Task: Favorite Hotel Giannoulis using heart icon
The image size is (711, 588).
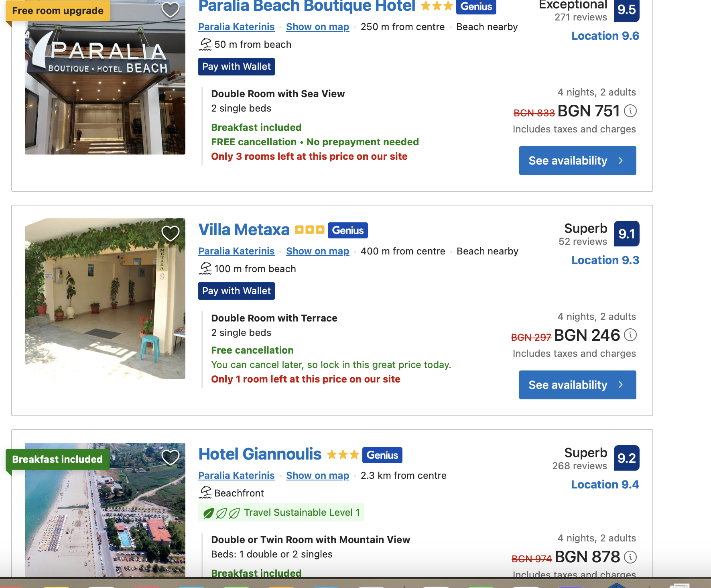Action: (x=170, y=457)
